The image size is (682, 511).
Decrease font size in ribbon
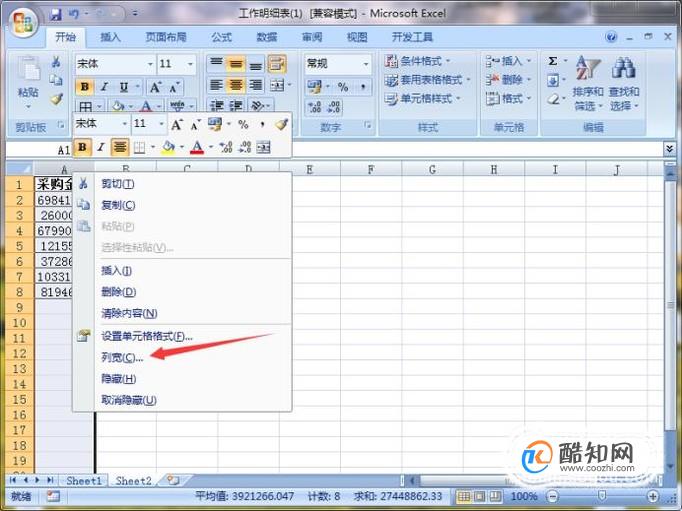174,87
